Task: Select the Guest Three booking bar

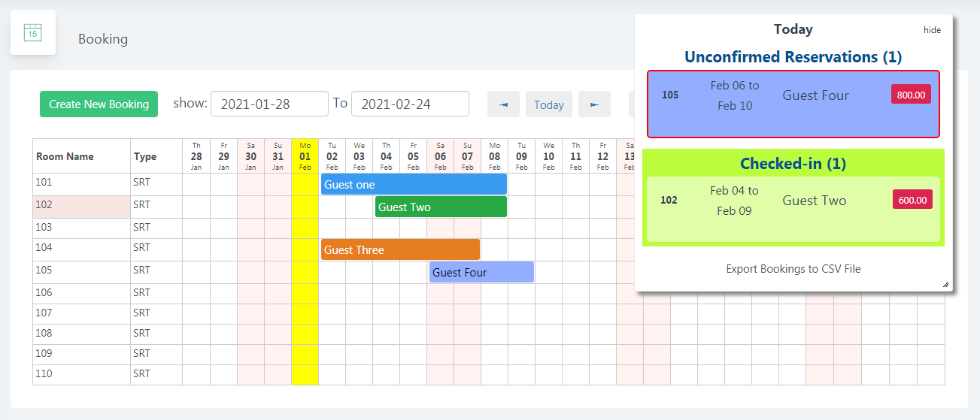Action: (400, 249)
